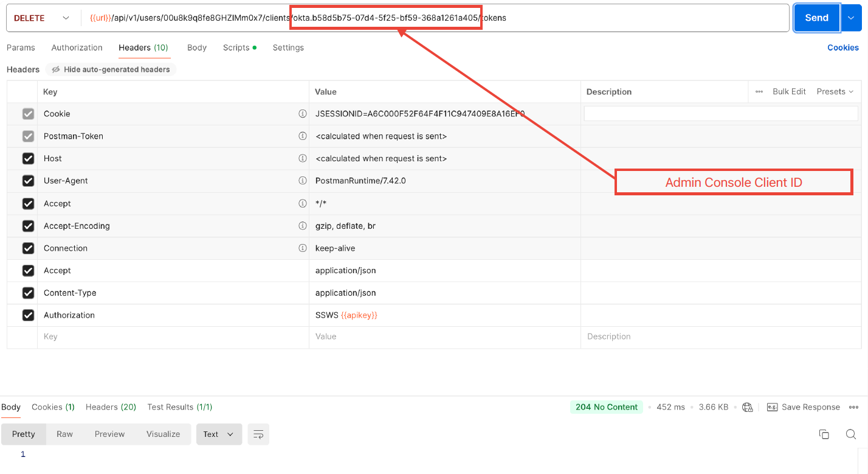The height and width of the screenshot is (474, 868).
Task: Open the response Headers (20) tab
Action: click(111, 407)
